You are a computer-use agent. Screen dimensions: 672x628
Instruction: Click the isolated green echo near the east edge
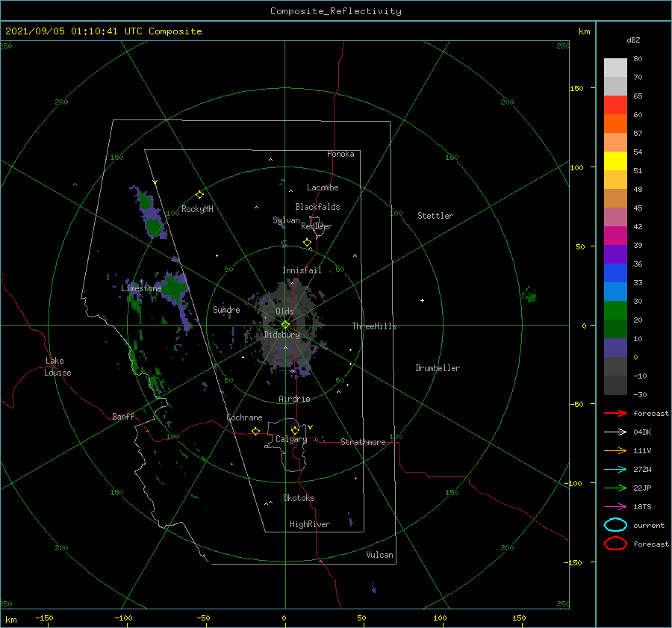(529, 295)
